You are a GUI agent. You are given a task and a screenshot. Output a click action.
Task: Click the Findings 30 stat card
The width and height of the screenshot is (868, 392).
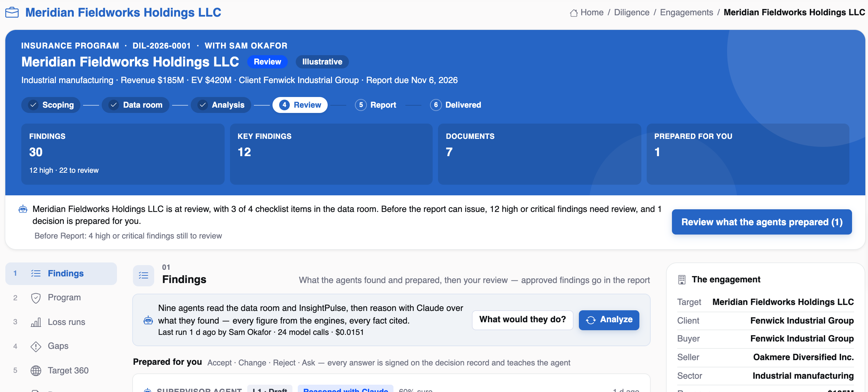click(x=123, y=154)
